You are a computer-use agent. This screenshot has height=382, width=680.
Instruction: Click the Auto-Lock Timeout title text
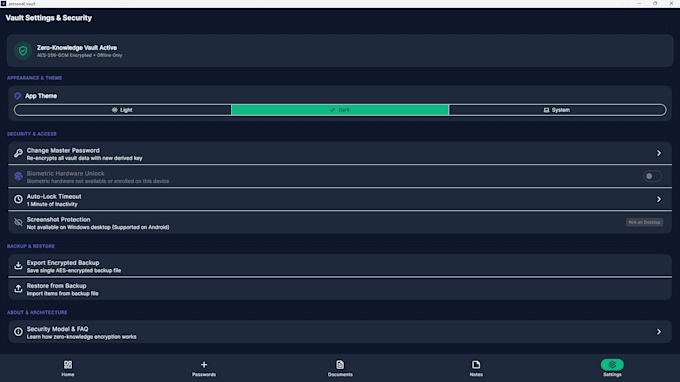54,196
